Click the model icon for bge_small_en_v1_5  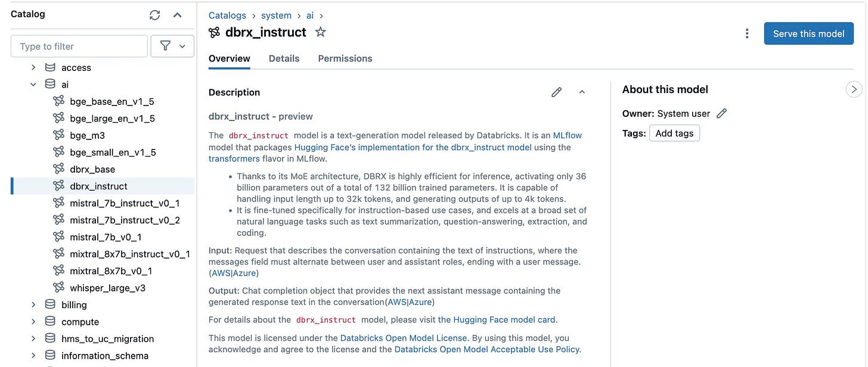[58, 152]
